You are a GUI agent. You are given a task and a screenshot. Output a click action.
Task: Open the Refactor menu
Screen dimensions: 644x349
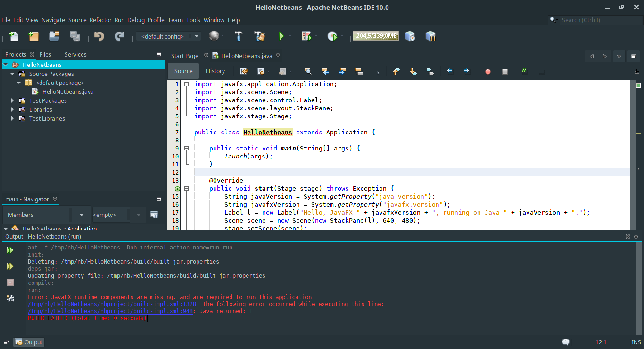click(x=100, y=20)
